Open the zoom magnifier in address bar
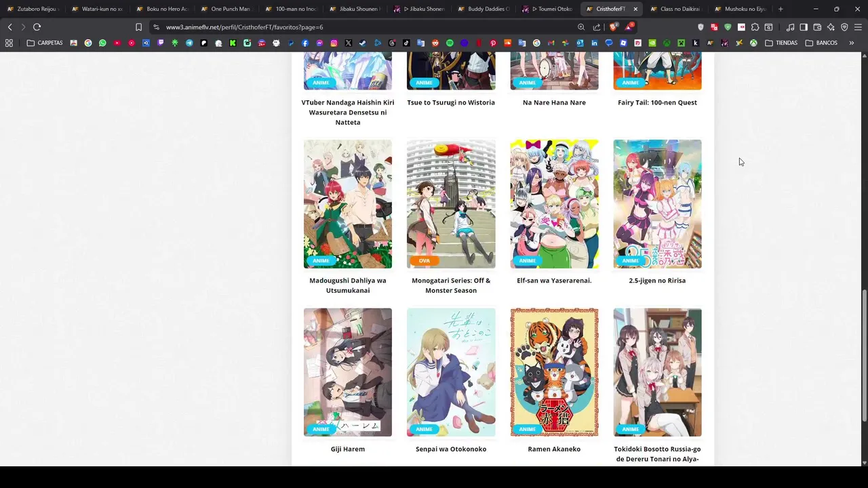The image size is (868, 488). pyautogui.click(x=581, y=27)
